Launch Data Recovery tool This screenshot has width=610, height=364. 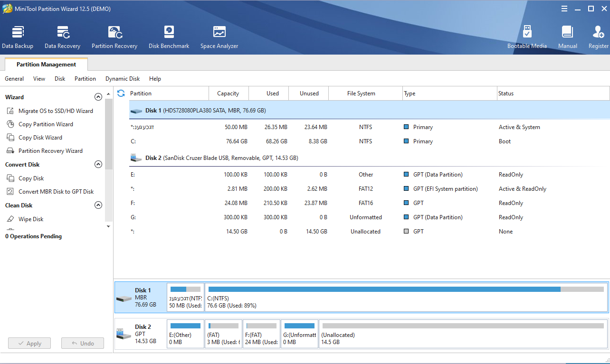(62, 37)
